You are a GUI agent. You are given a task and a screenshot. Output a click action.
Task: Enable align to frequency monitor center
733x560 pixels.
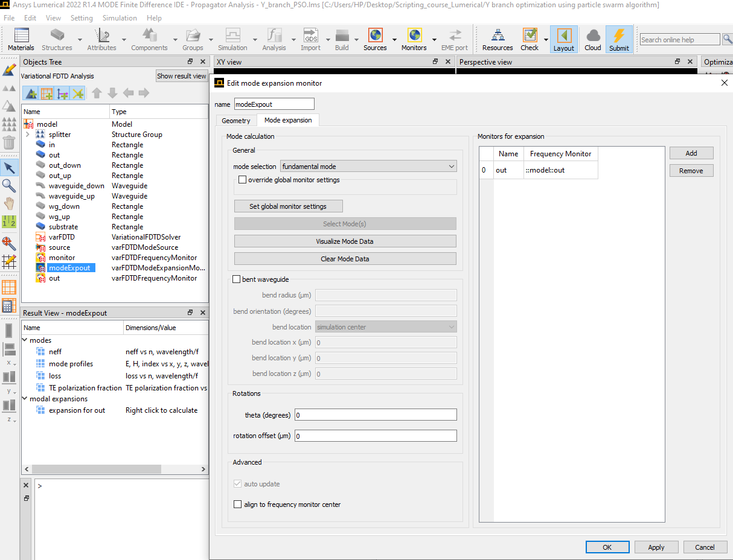(237, 504)
